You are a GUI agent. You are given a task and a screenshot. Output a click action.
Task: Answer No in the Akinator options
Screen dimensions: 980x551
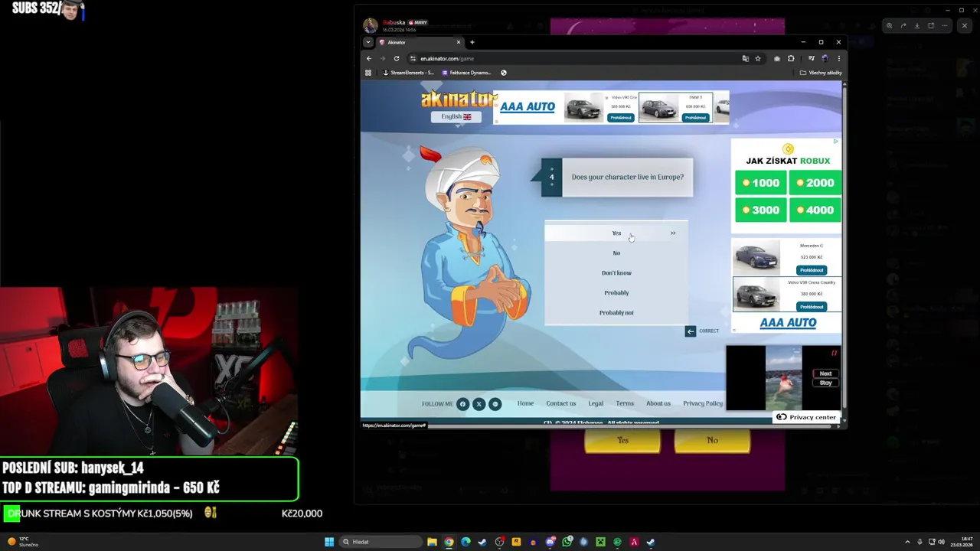click(x=616, y=253)
